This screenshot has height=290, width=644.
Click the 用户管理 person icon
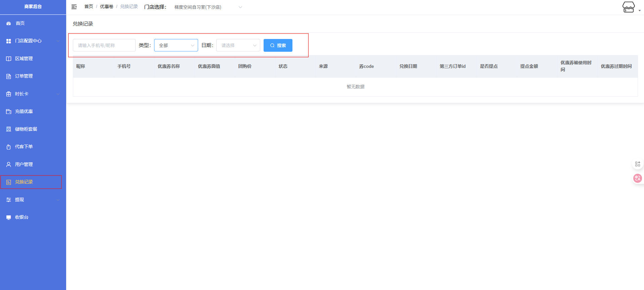9,164
